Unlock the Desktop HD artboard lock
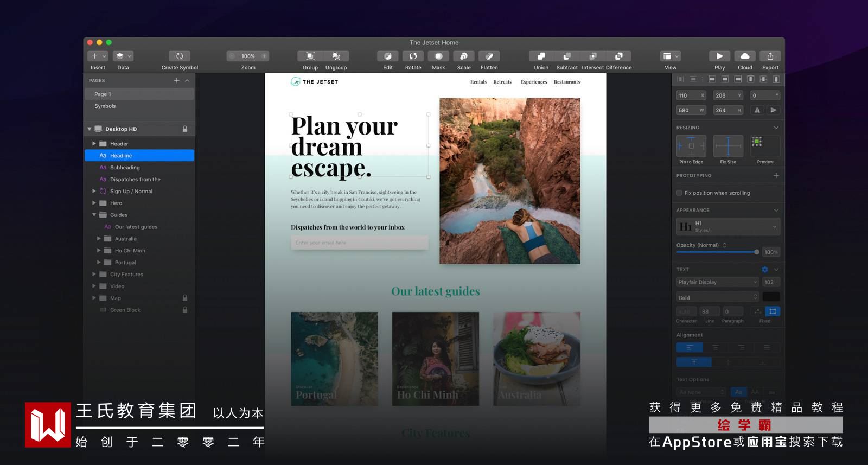Viewport: 868px width, 465px height. tap(185, 129)
